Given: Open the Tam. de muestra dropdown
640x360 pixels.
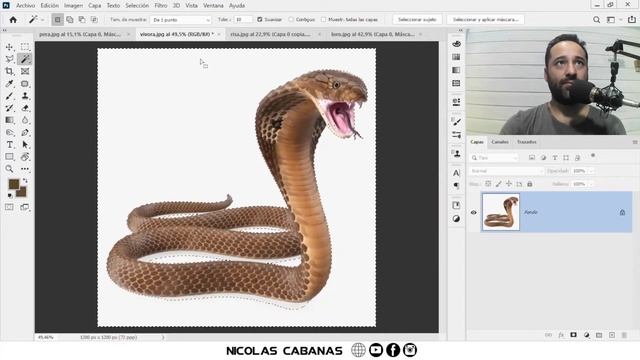Looking at the screenshot, I should point(181,20).
